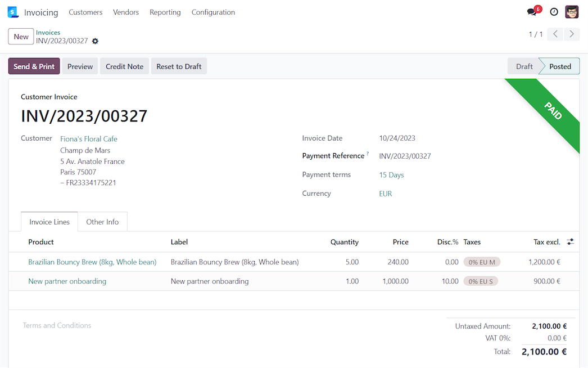The height and width of the screenshot is (368, 588).
Task: Set the invoice status back to Draft
Action: pyautogui.click(x=179, y=66)
